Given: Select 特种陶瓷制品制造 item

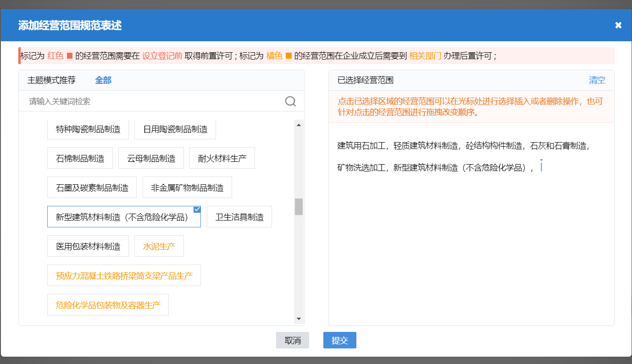Looking at the screenshot, I should pos(88,129).
